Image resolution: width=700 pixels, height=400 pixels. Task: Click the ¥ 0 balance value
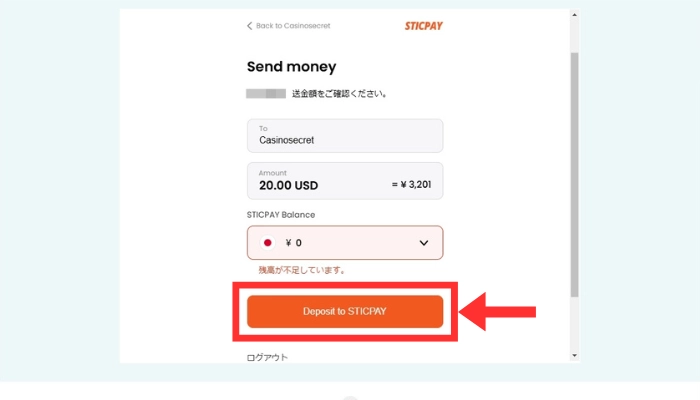[293, 243]
